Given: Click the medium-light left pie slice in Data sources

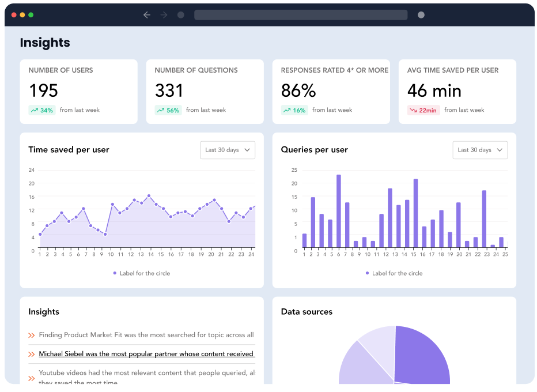Looking at the screenshot, I should [x=361, y=367].
